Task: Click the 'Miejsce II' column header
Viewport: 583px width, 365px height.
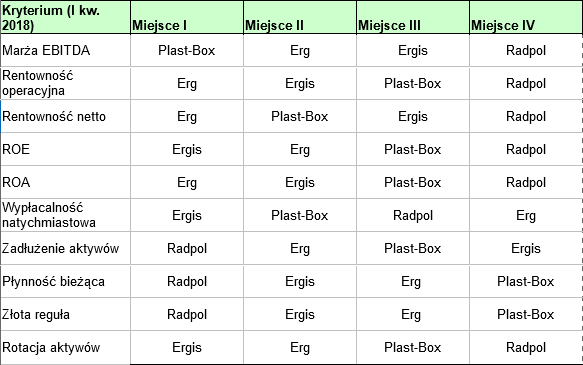Action: [x=300, y=17]
